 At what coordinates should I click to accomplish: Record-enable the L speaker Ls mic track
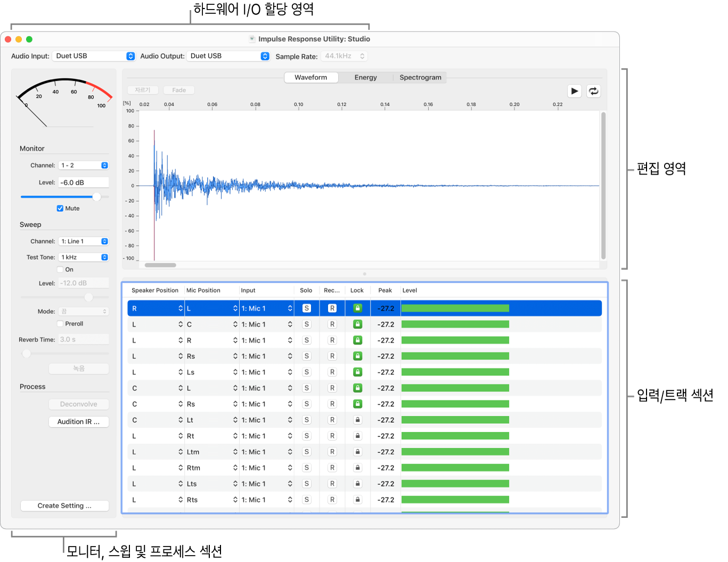click(332, 372)
